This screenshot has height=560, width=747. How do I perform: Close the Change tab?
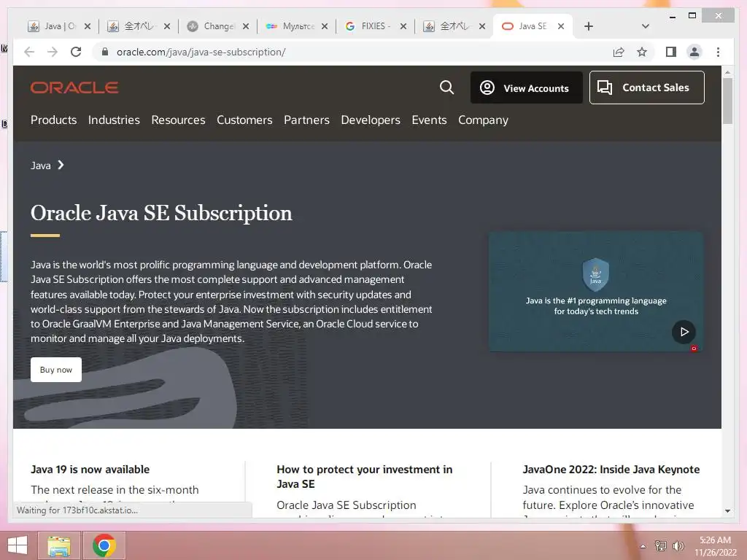click(x=245, y=26)
